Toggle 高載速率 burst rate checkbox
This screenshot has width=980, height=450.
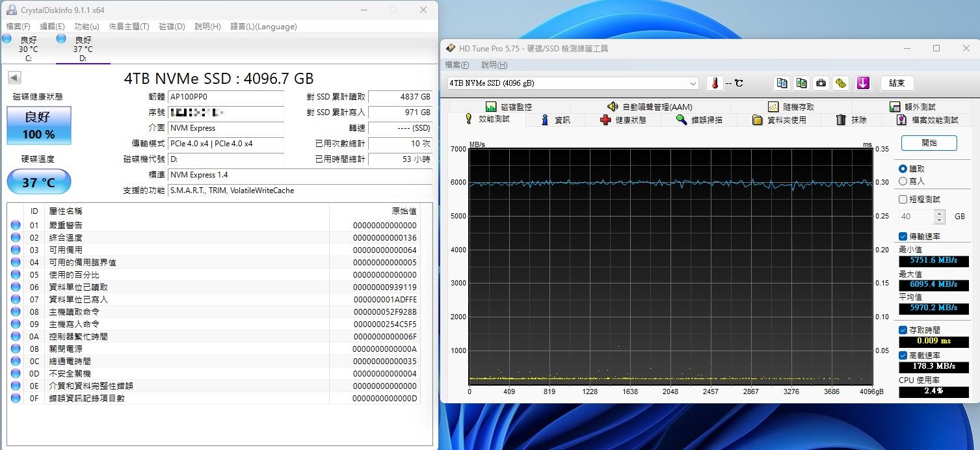903,355
